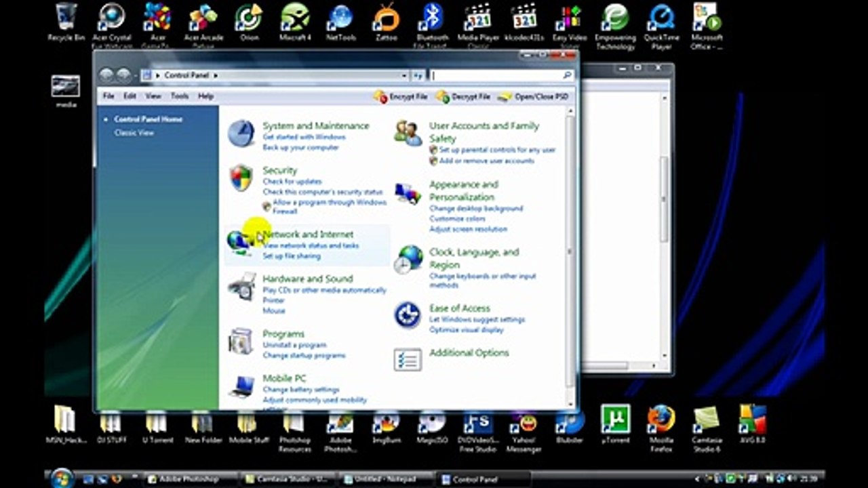
Task: Go back with the Back arrow button
Action: [x=106, y=75]
